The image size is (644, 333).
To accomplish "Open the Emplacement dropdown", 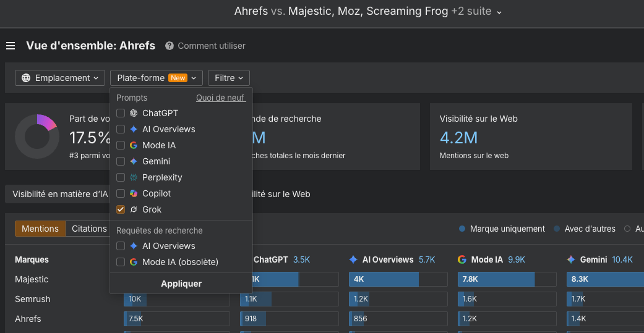I will [x=60, y=78].
